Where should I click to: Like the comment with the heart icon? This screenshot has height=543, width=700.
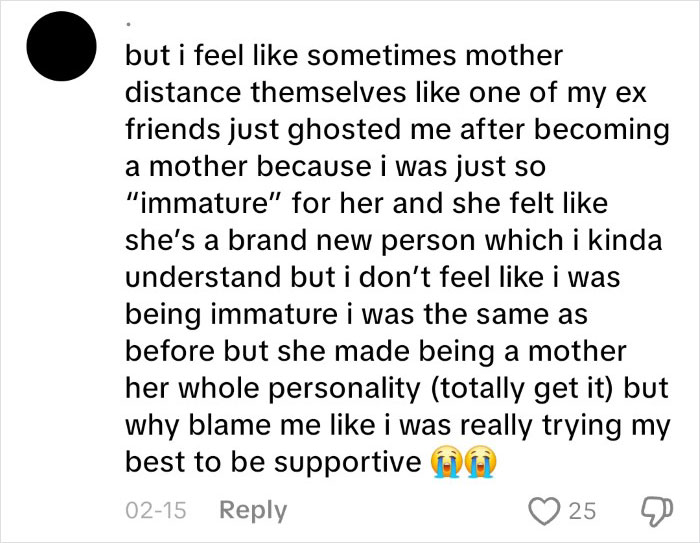544,510
